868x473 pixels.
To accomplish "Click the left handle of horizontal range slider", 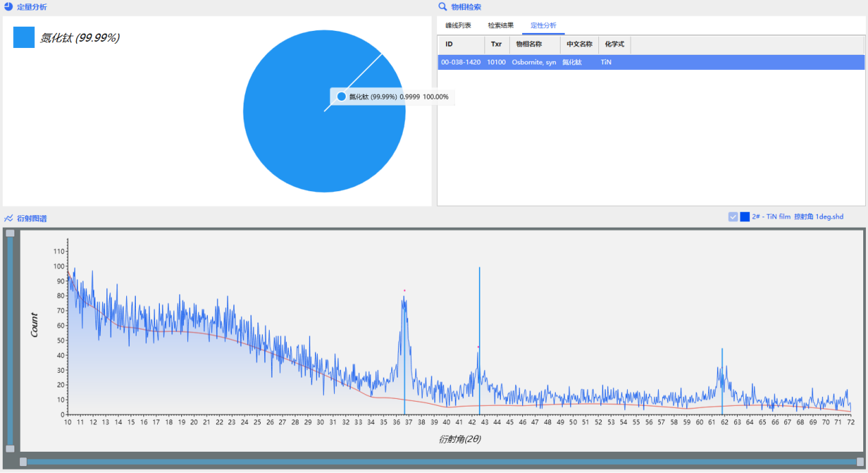I will [x=23, y=462].
